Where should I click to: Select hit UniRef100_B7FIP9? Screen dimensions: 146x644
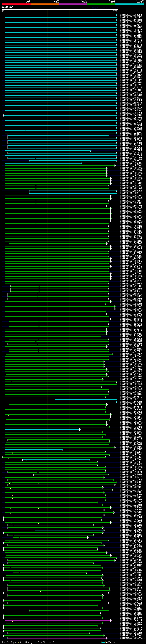click(131, 151)
